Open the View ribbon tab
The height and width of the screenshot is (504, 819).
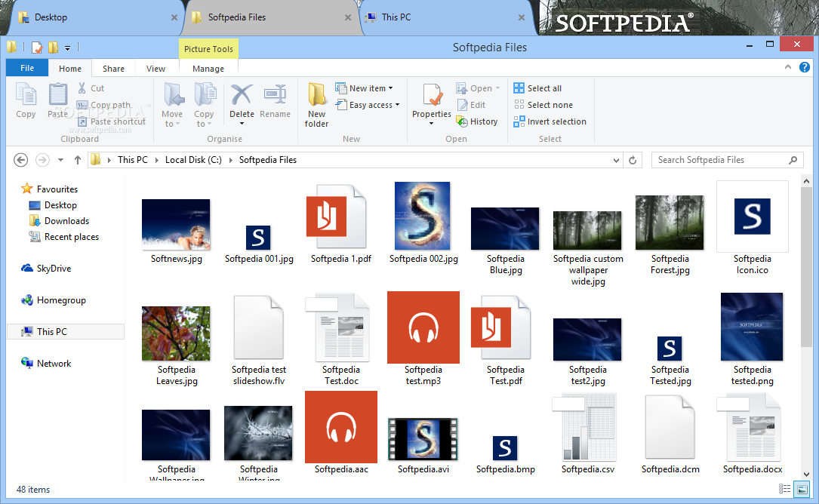(x=156, y=69)
